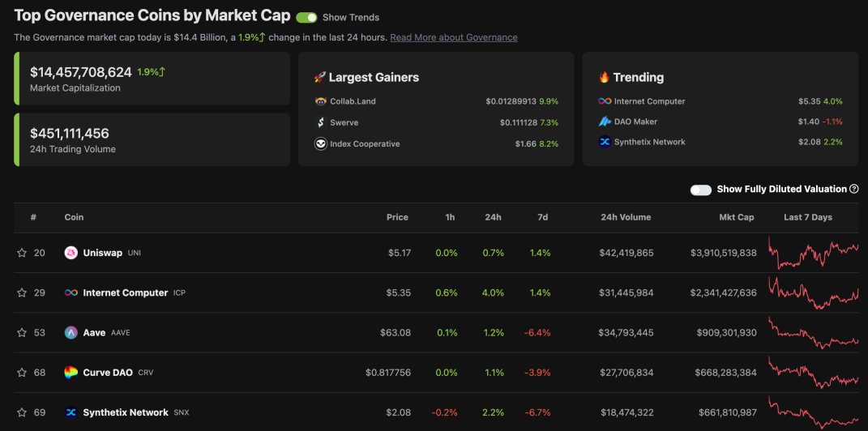
Task: Click Synthetix's 1h change -0.2%
Action: pyautogui.click(x=445, y=412)
